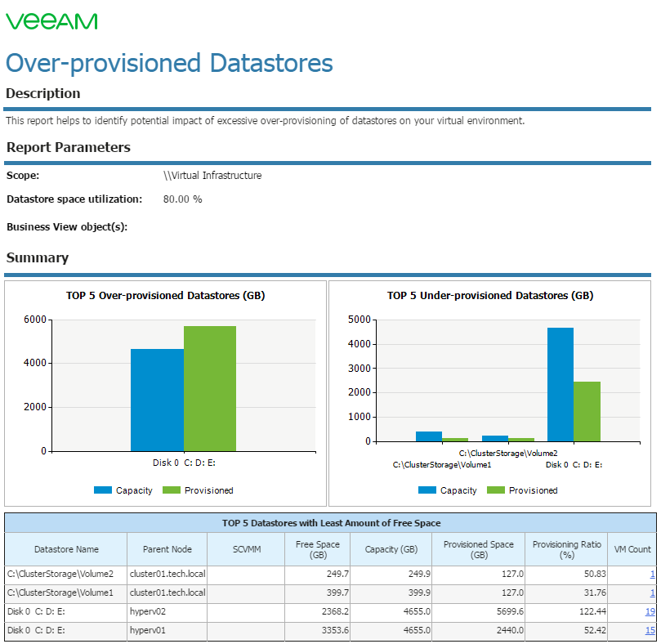Select the 399.7 free space value
Screen dimensions: 661x644
(337, 593)
